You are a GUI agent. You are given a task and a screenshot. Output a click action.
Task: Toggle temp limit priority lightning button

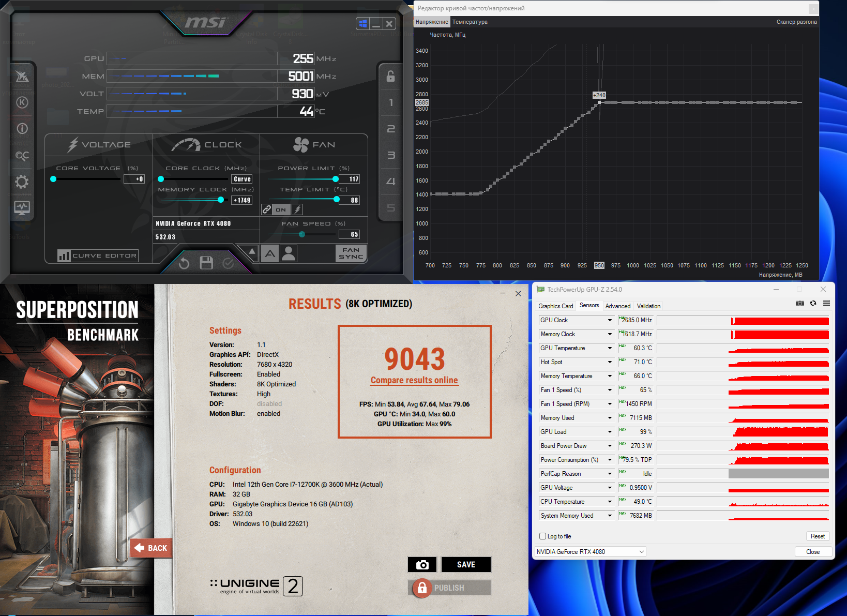pyautogui.click(x=297, y=209)
